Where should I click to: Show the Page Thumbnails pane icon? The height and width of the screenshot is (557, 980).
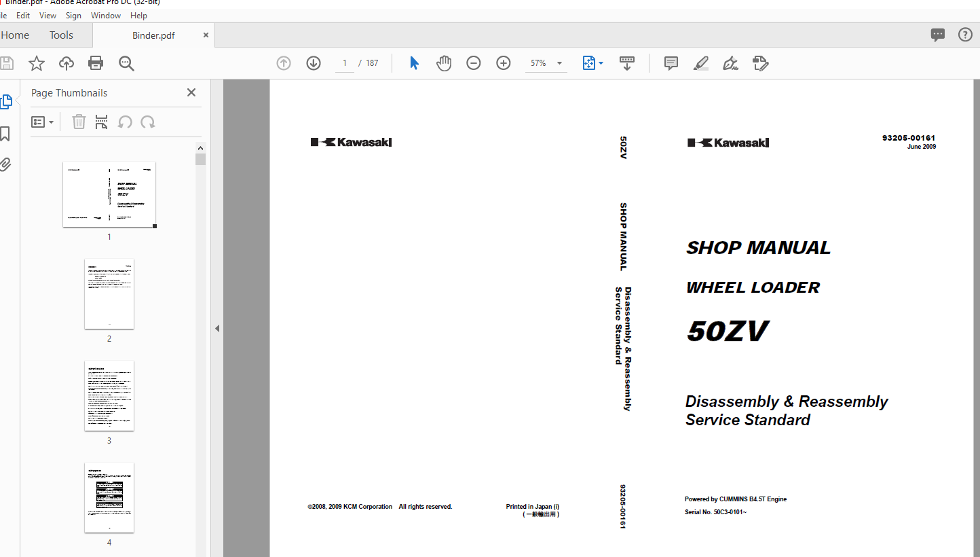click(5, 102)
